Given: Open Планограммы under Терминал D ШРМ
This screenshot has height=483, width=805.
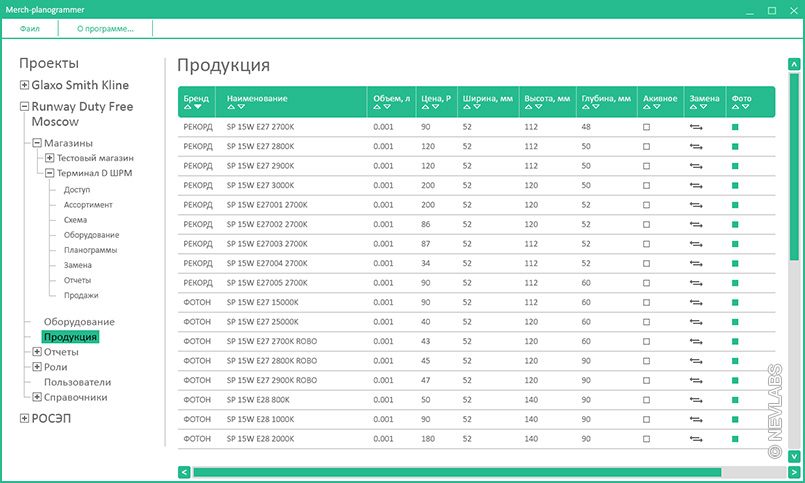Looking at the screenshot, I should (x=89, y=250).
